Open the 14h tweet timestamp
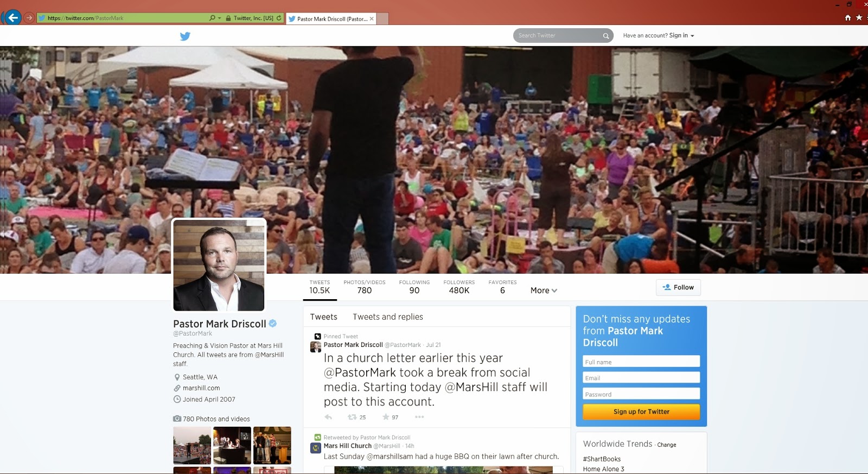The image size is (868, 474). (x=410, y=446)
